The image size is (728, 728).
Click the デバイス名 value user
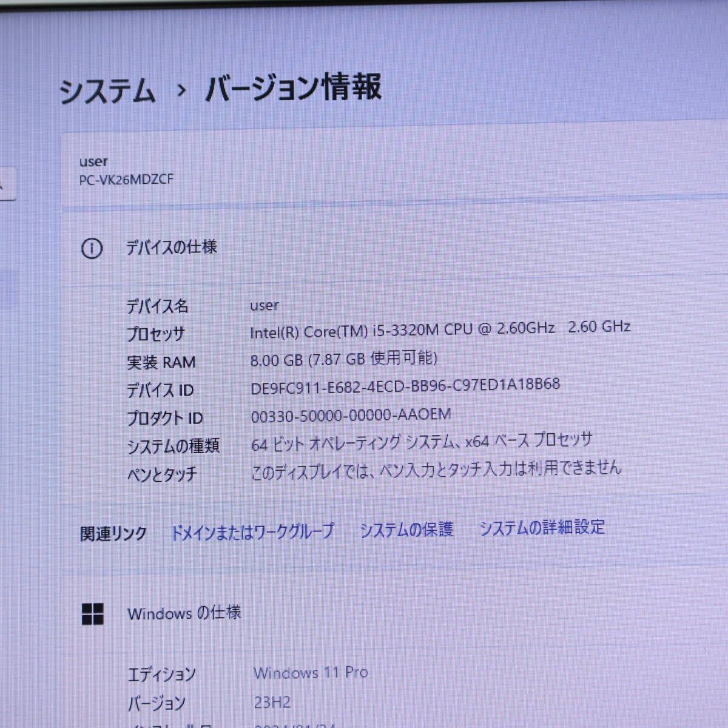point(265,305)
